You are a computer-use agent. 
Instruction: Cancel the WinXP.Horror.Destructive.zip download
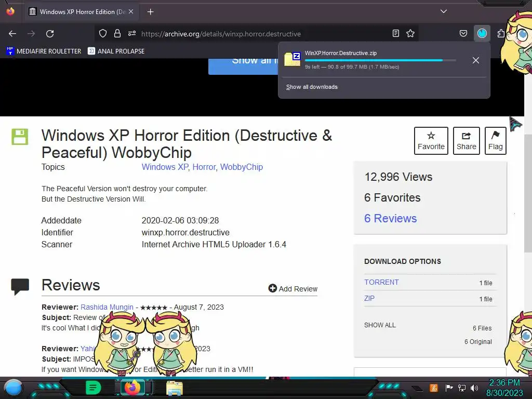click(476, 60)
